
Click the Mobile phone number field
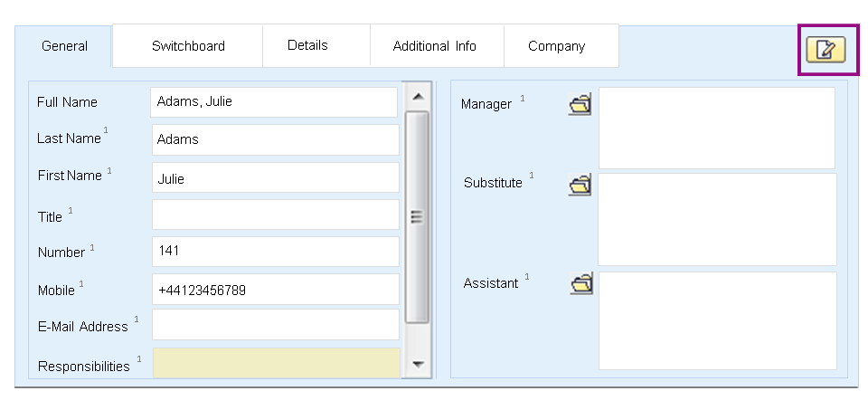point(276,290)
